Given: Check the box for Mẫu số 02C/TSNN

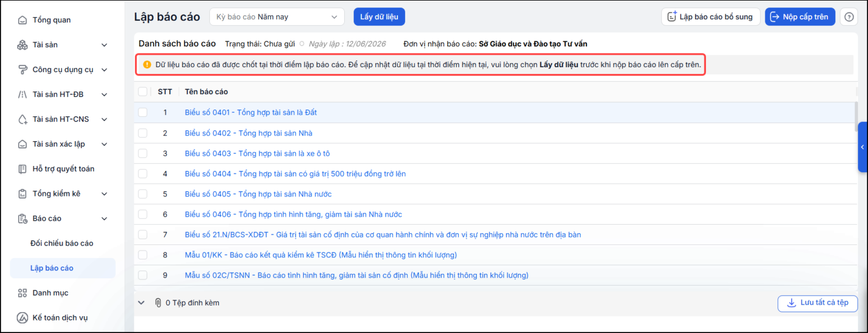Looking at the screenshot, I should pos(143,275).
